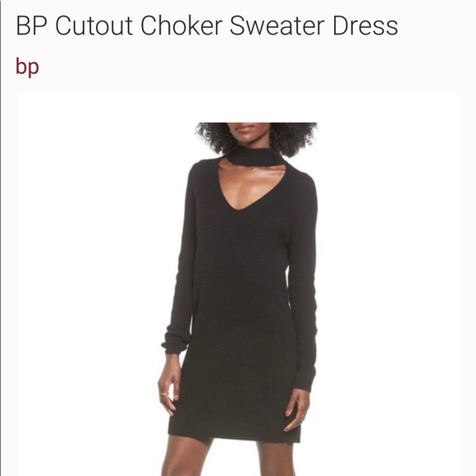476x476 pixels.
Task: Click the model's ring-wearing hand
Action: coord(170,383)
